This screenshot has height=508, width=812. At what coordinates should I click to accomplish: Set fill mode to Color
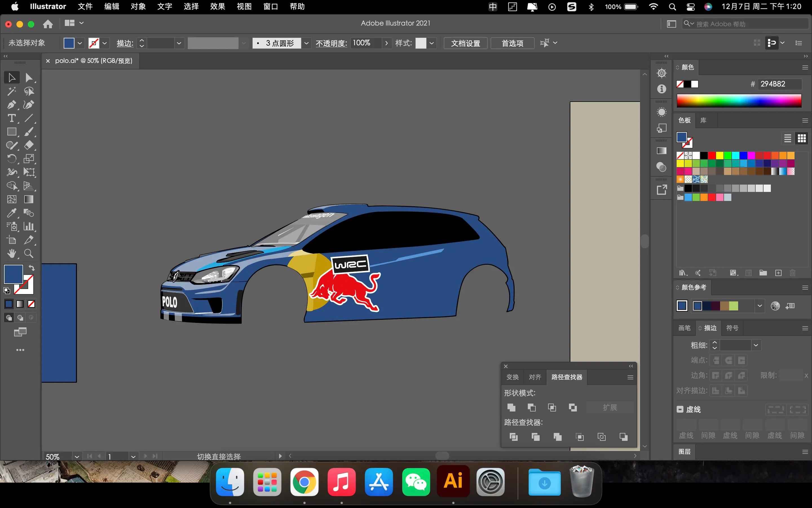coord(9,304)
